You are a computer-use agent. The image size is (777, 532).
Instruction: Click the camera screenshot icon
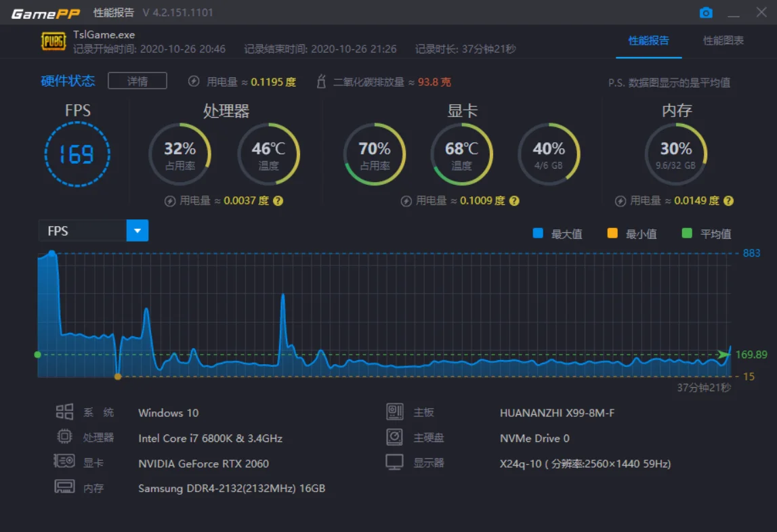(x=706, y=12)
